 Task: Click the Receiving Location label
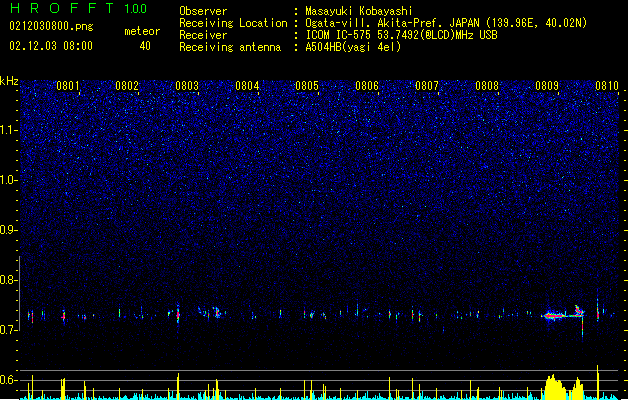(233, 23)
